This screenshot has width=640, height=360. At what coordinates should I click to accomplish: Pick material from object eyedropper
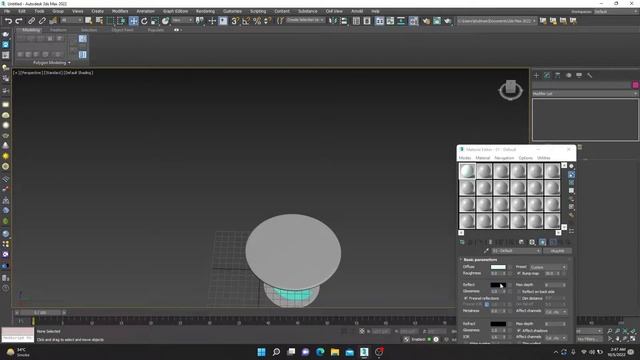point(486,251)
